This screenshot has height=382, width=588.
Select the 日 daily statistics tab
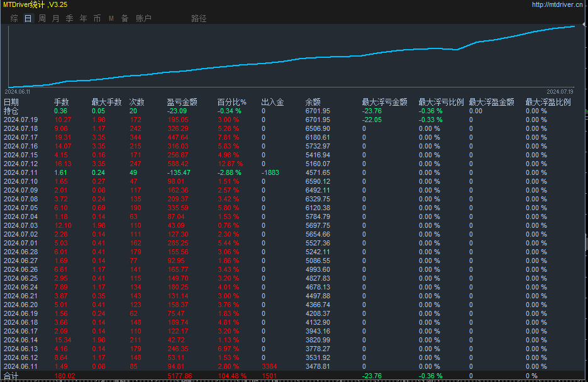(28, 18)
